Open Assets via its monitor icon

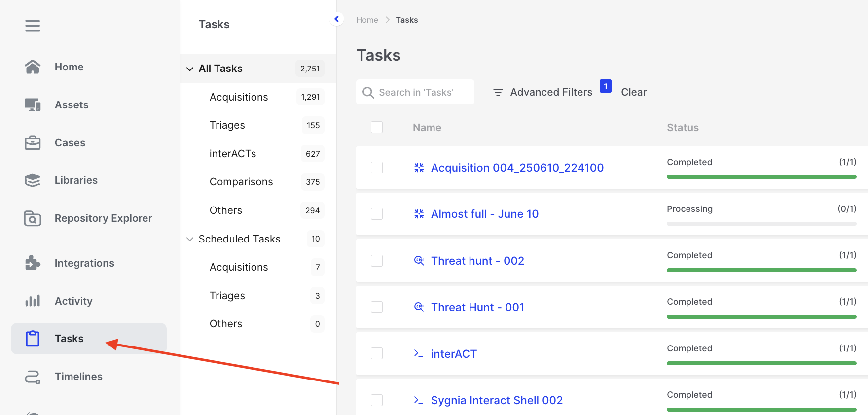click(x=33, y=105)
